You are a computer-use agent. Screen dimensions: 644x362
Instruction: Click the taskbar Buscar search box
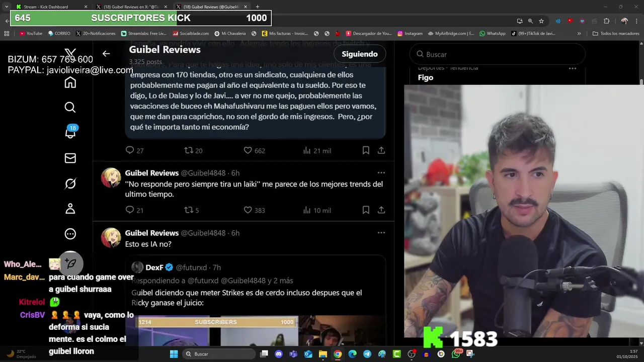219,354
